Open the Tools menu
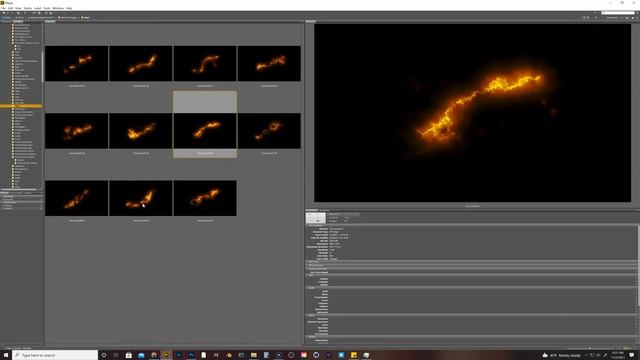The height and width of the screenshot is (360, 640). (x=47, y=8)
